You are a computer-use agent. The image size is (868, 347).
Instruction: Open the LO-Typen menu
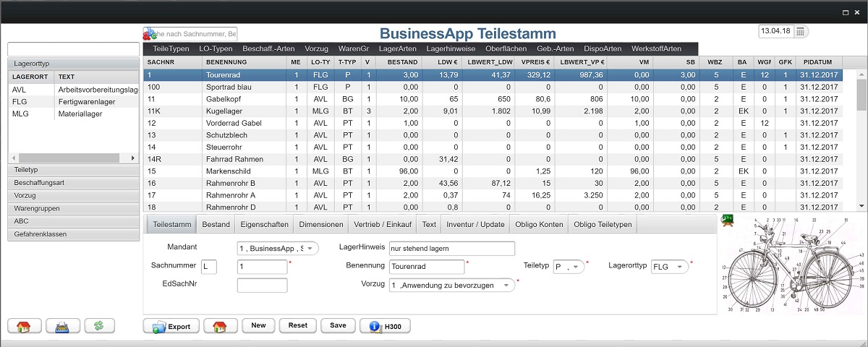216,48
